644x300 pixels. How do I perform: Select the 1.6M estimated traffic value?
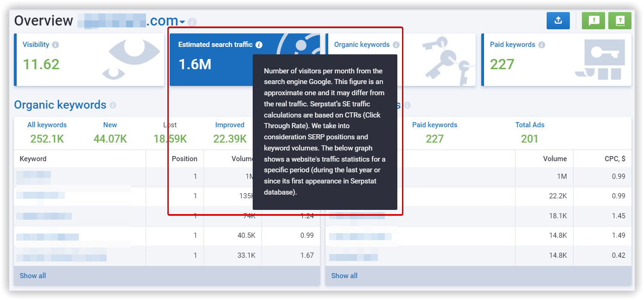point(195,64)
